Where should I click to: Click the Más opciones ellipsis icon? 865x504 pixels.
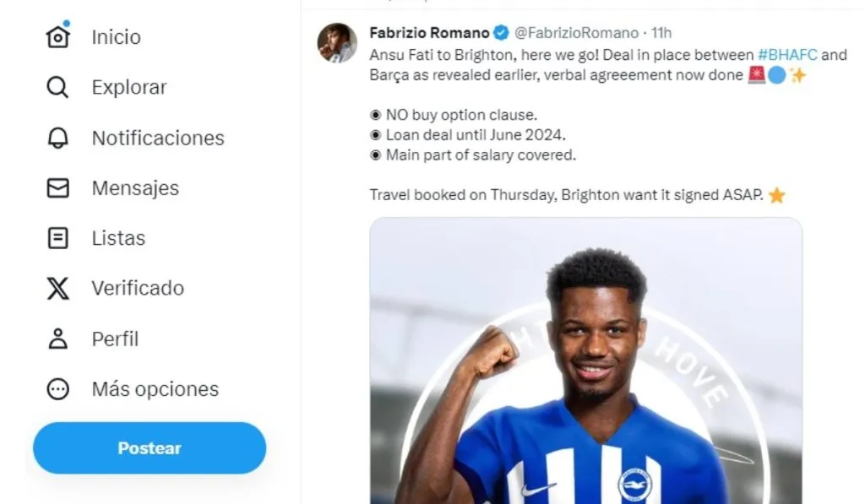coord(57,389)
